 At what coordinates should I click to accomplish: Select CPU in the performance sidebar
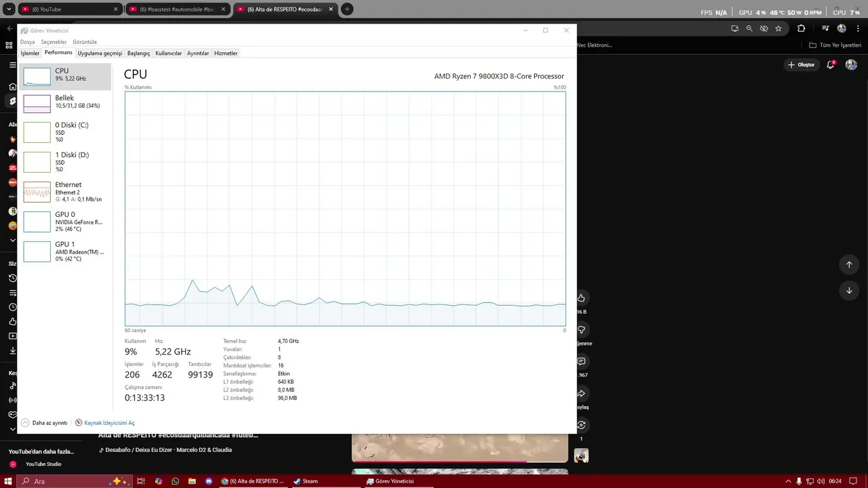click(65, 76)
